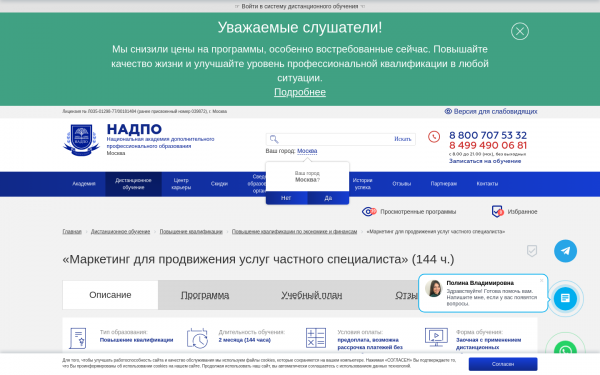Click the red phone icon
600x375 pixels.
tap(434, 137)
